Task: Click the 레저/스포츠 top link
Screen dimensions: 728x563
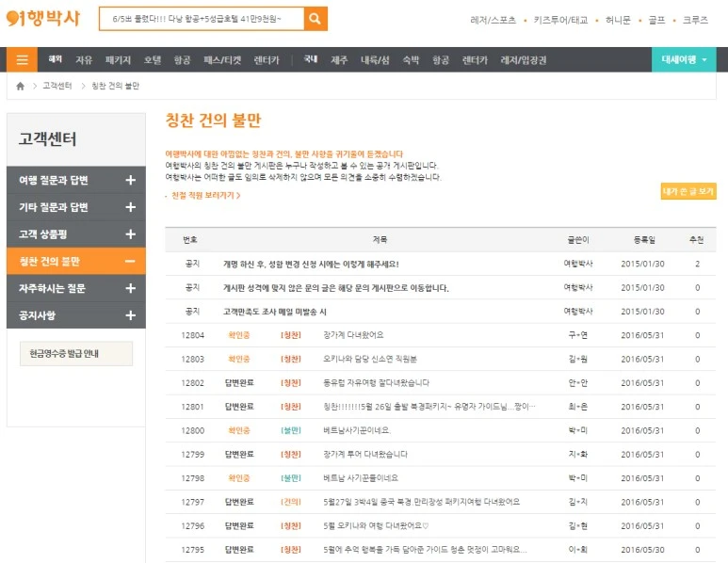Action: [493, 20]
